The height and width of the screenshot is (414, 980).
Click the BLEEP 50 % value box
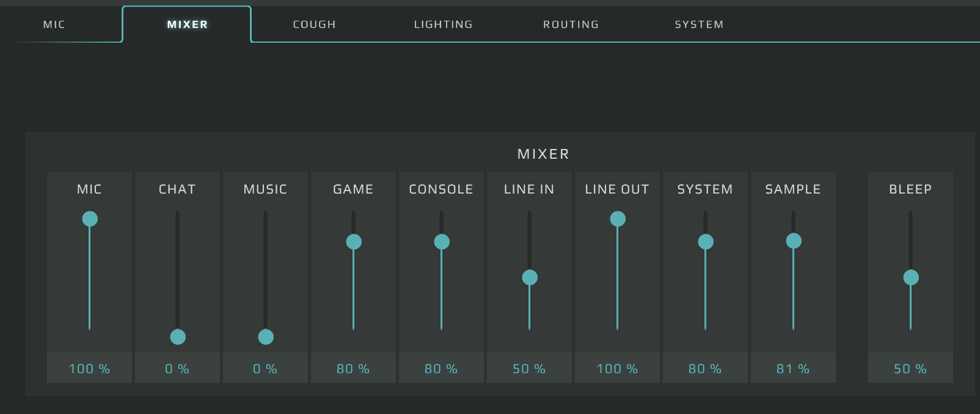(x=910, y=368)
